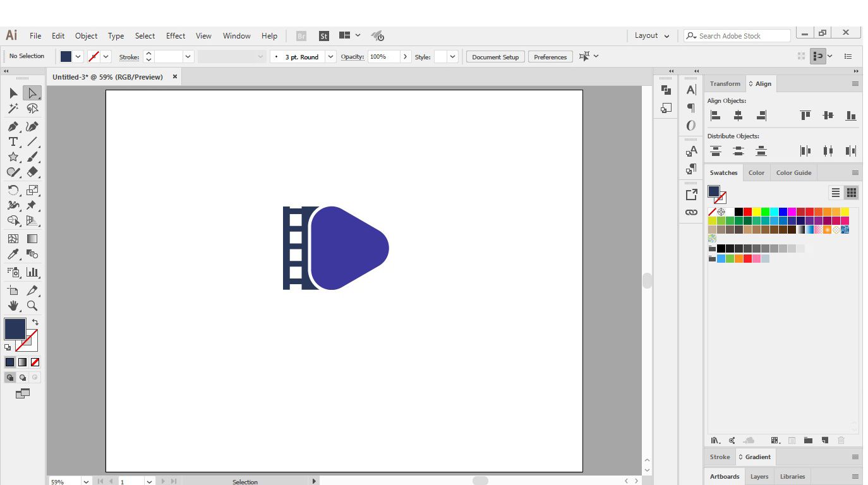This screenshot has height=485, width=868.
Task: Select the Gradient tool
Action: tap(32, 239)
